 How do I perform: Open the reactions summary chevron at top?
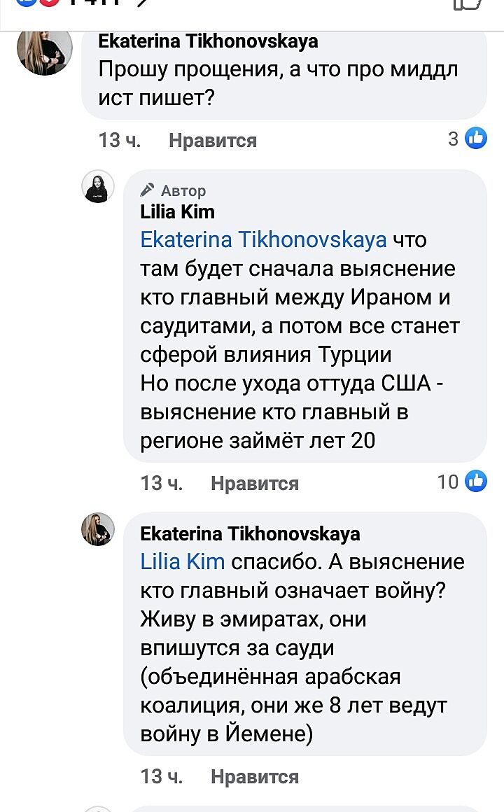[x=142, y=3]
